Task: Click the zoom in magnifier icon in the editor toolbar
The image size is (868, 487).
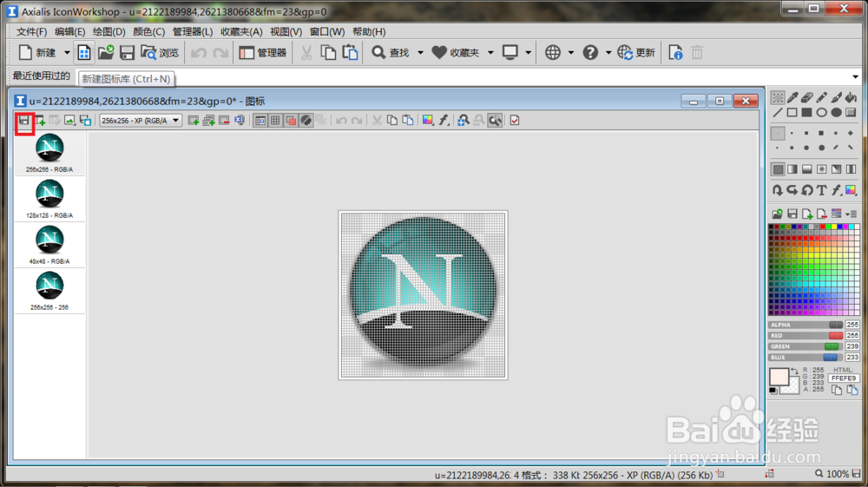Action: [x=464, y=120]
